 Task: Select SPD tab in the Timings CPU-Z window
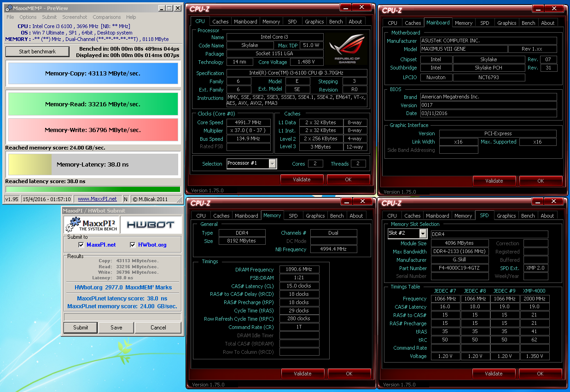coord(293,216)
